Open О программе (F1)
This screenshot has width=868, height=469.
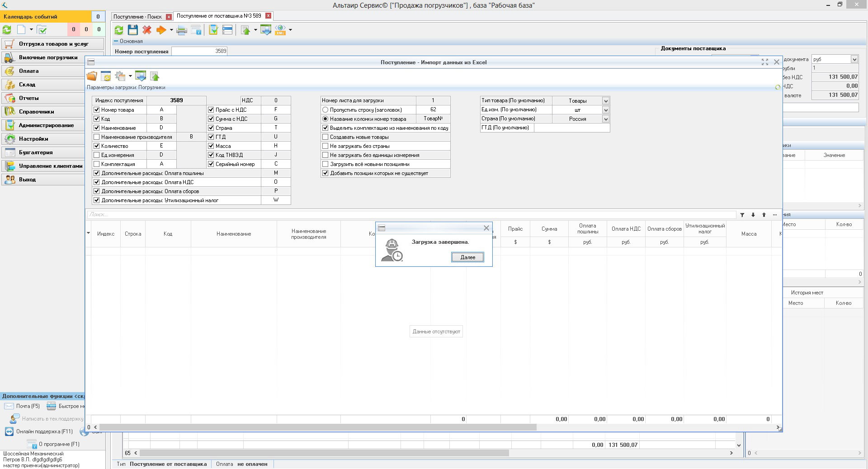pyautogui.click(x=53, y=444)
